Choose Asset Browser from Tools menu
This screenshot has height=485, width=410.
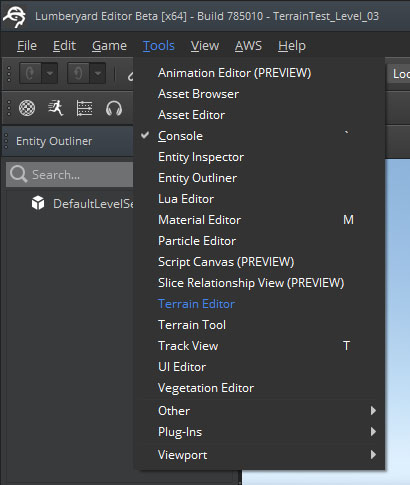point(259,94)
